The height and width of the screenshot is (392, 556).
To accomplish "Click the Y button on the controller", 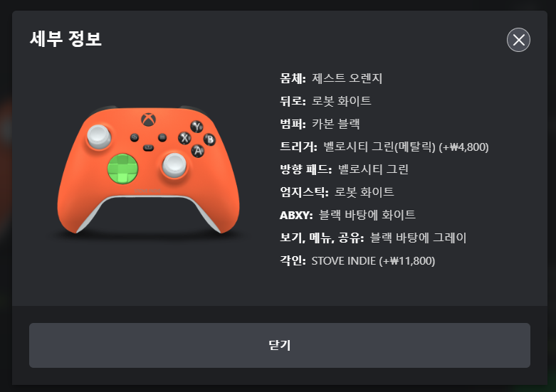I will (x=196, y=126).
